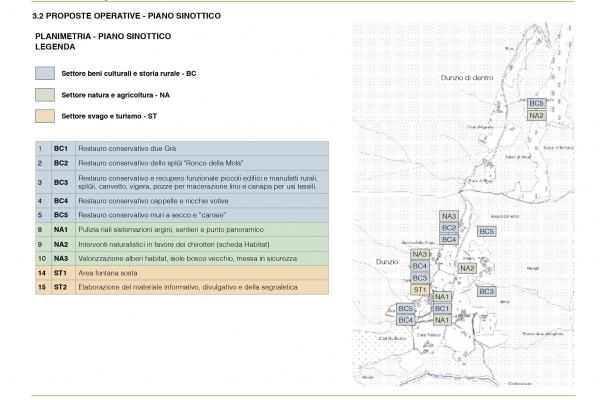Click the 'BC5' code cell in the table
Viewport: 600px width, 400px height.
(x=61, y=215)
